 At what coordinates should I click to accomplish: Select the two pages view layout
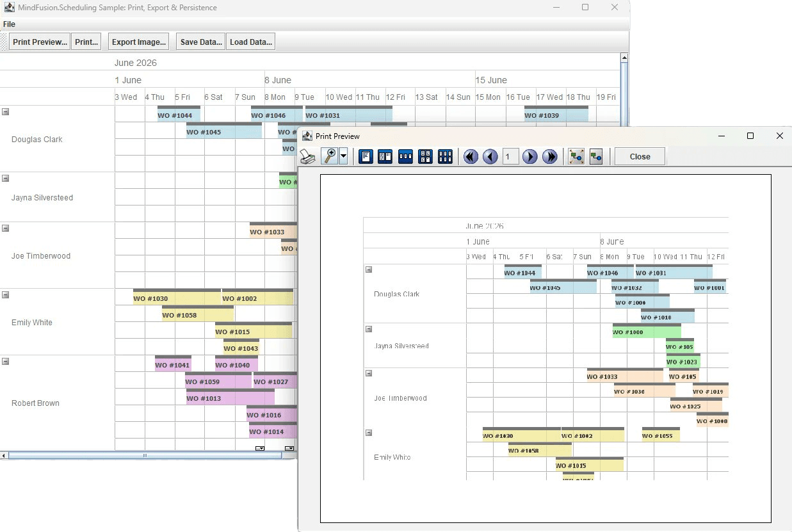pyautogui.click(x=385, y=157)
